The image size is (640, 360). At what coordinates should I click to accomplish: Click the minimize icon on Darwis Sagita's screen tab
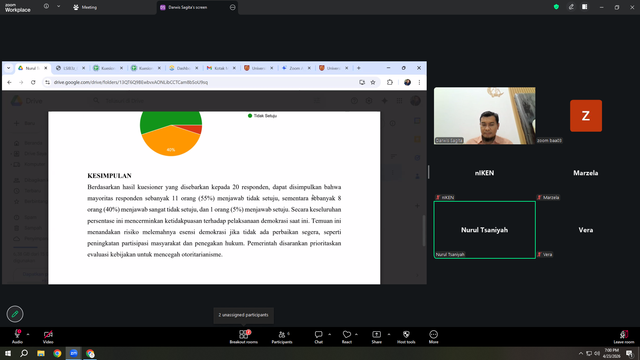(232, 7)
